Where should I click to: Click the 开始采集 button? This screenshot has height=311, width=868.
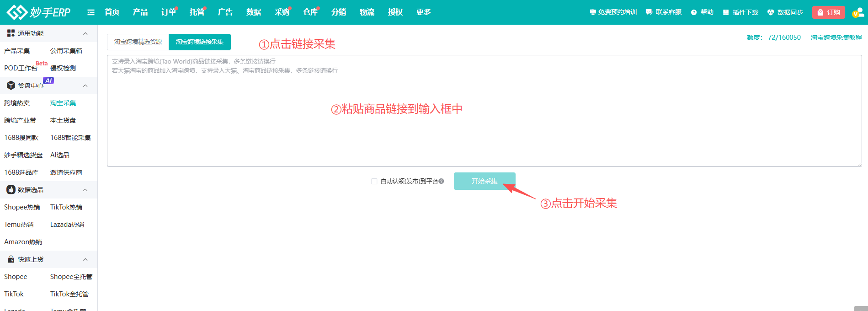pos(485,181)
